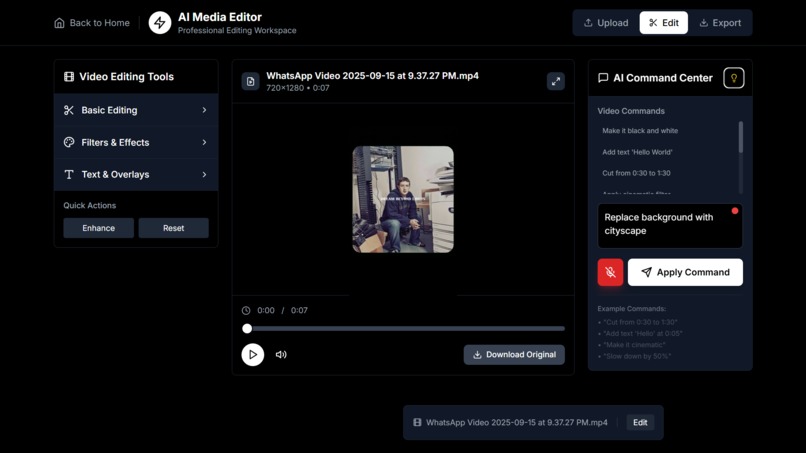Click the film icon in bottom file bar
This screenshot has width=806, height=453.
pyautogui.click(x=417, y=423)
